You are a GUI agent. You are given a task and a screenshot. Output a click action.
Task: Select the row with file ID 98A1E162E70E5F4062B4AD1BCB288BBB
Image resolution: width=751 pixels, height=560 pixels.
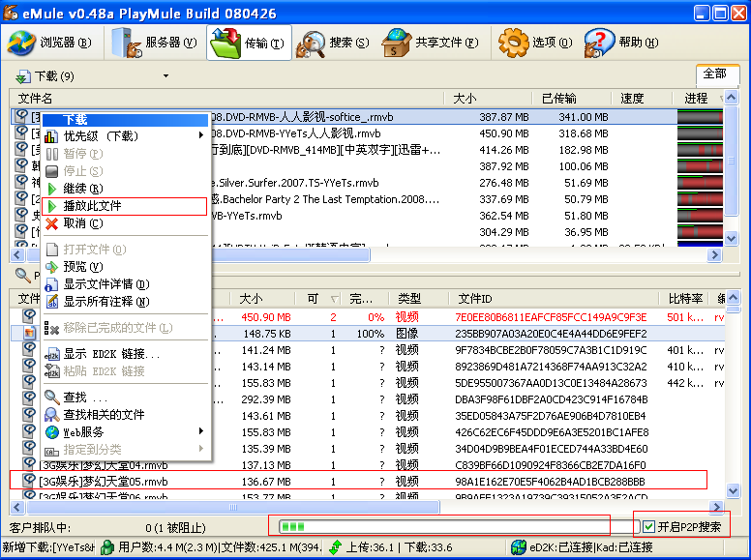pos(358,481)
